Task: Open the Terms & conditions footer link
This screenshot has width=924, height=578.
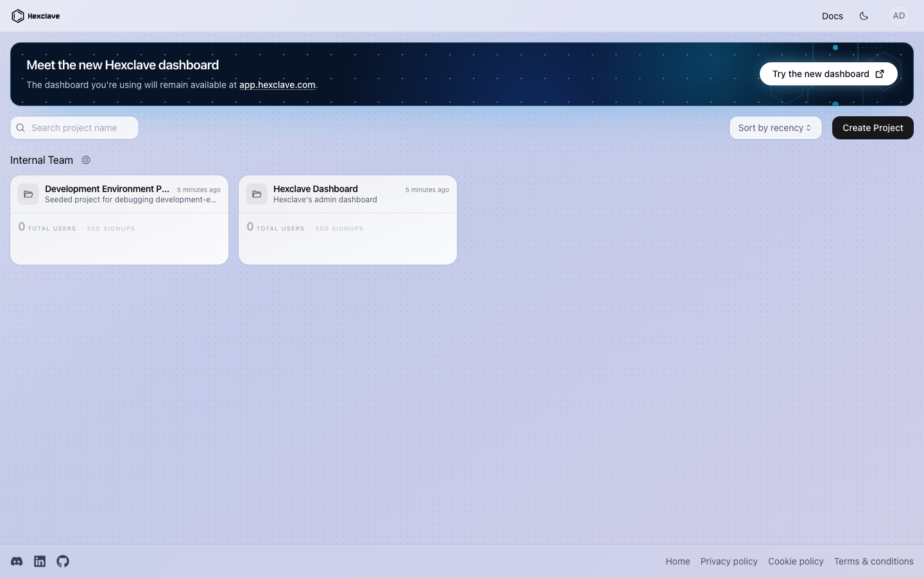Action: 874,561
